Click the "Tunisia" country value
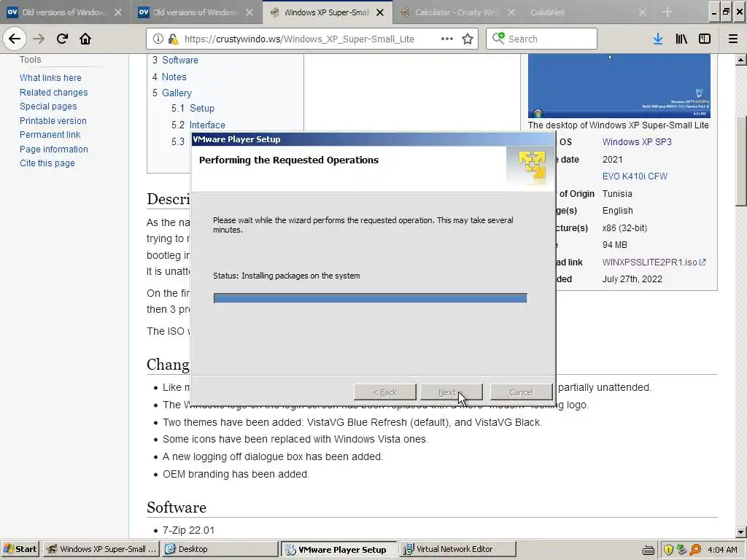Screen dimensions: 747x560 point(617,194)
